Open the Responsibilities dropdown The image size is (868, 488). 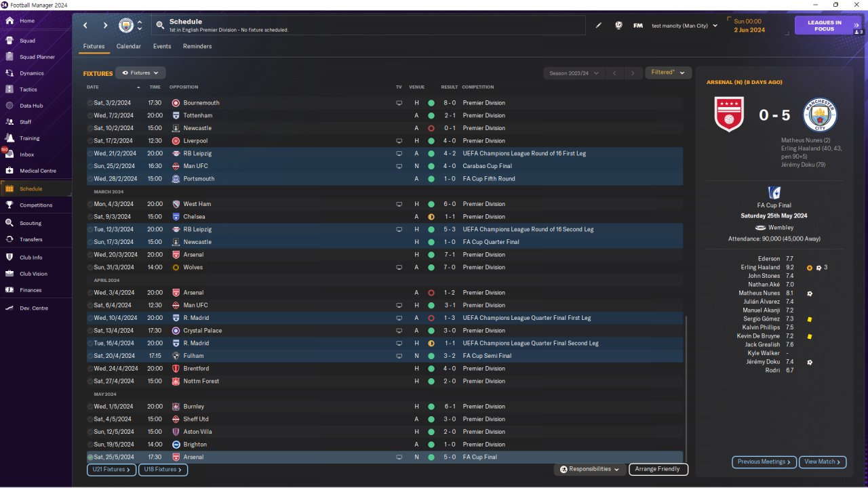[590, 469]
